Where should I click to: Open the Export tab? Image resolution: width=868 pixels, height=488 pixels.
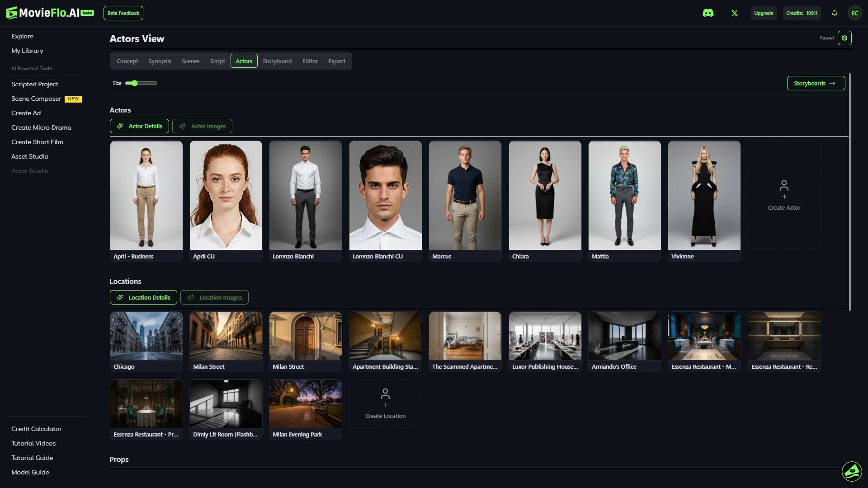[x=337, y=61]
